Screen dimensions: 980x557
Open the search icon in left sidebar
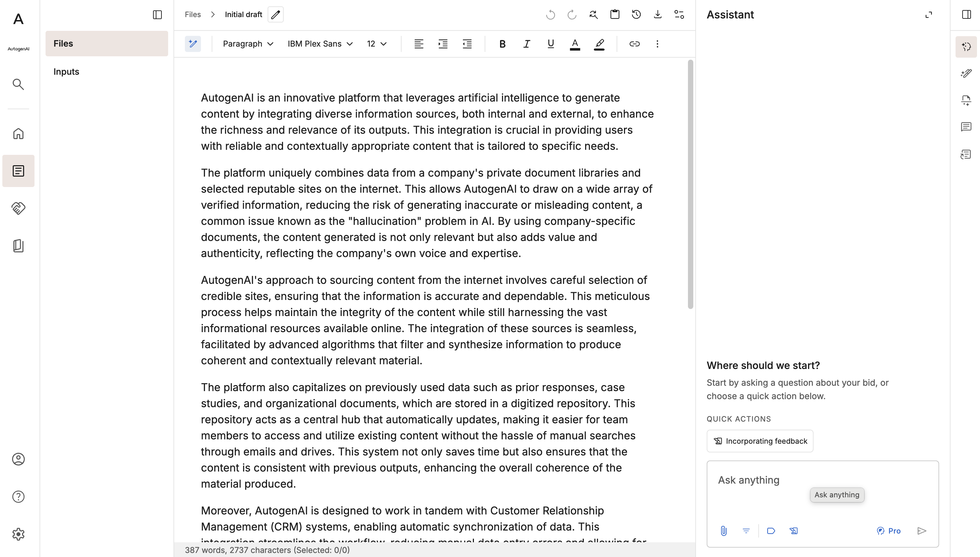pyautogui.click(x=18, y=84)
